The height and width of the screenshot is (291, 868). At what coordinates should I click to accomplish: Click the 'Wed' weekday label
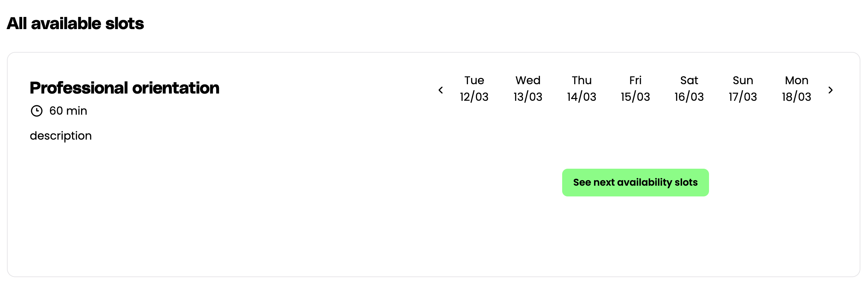coord(528,80)
